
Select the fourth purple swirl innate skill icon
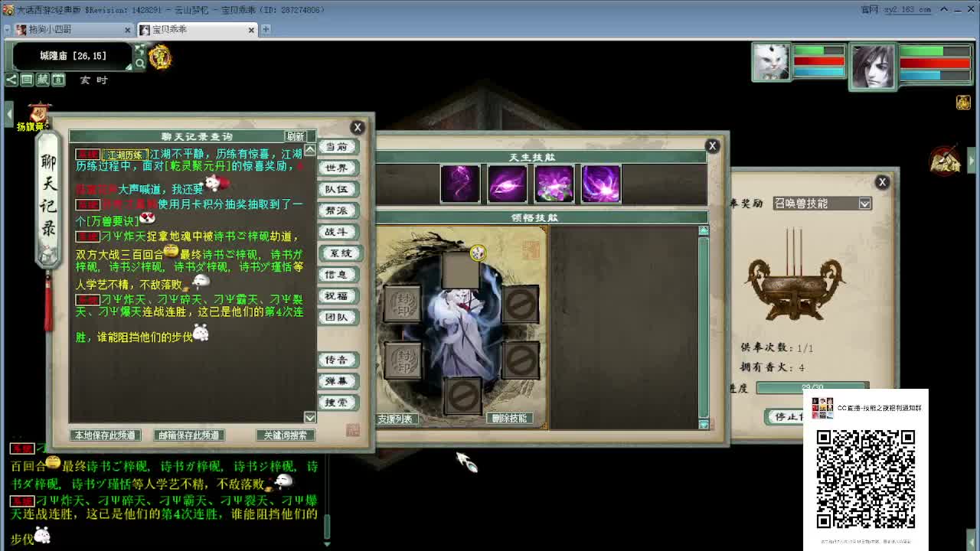601,184
